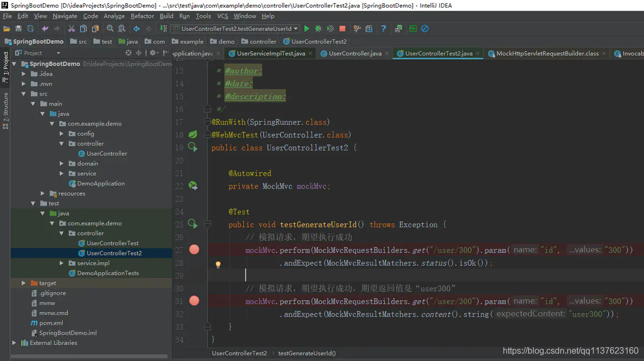The width and height of the screenshot is (644, 361).
Task: Open Settings via the wrench icon
Action: (357, 28)
